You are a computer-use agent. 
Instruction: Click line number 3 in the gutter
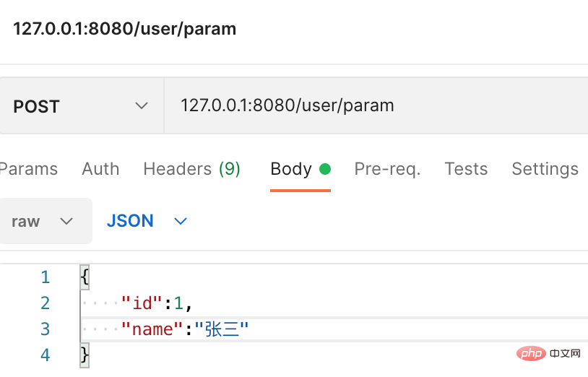45,329
